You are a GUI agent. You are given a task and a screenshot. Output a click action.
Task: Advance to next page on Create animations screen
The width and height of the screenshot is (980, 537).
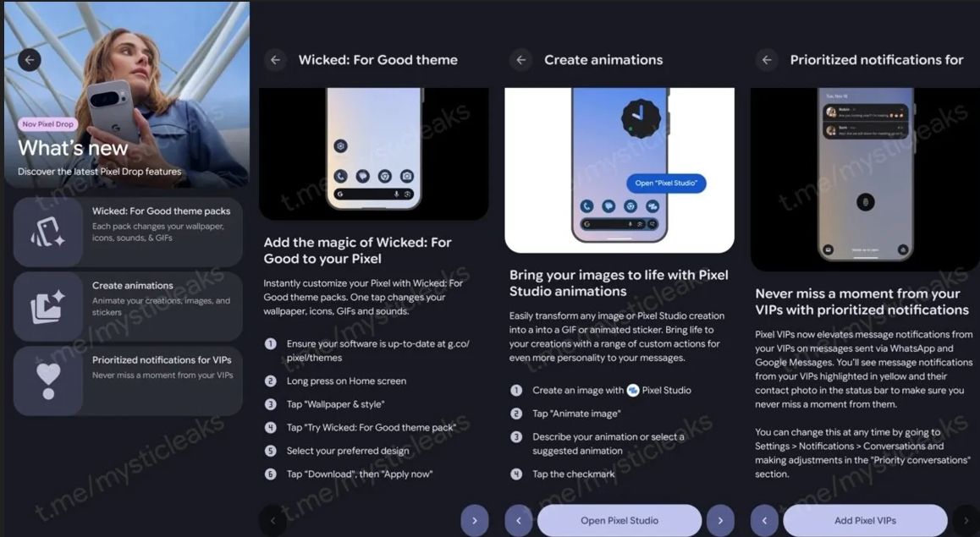coord(721,520)
